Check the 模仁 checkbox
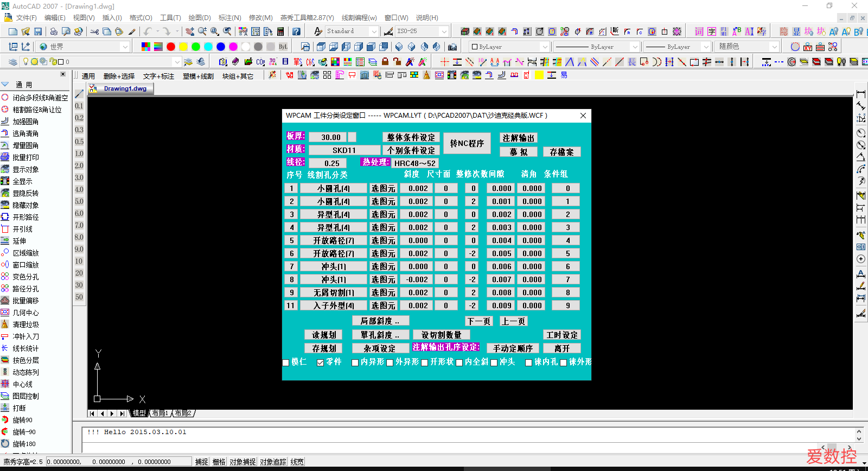This screenshot has width=868, height=471. 286,362
